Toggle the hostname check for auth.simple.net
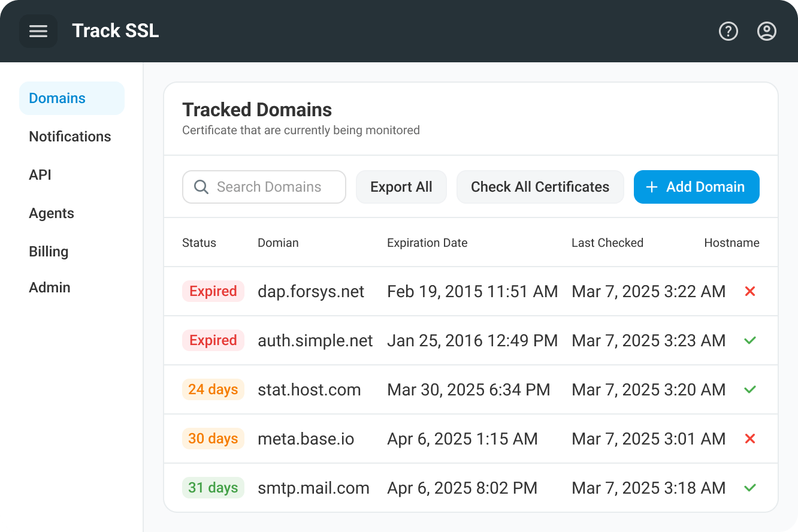Screen dimensions: 798x532 point(749,340)
